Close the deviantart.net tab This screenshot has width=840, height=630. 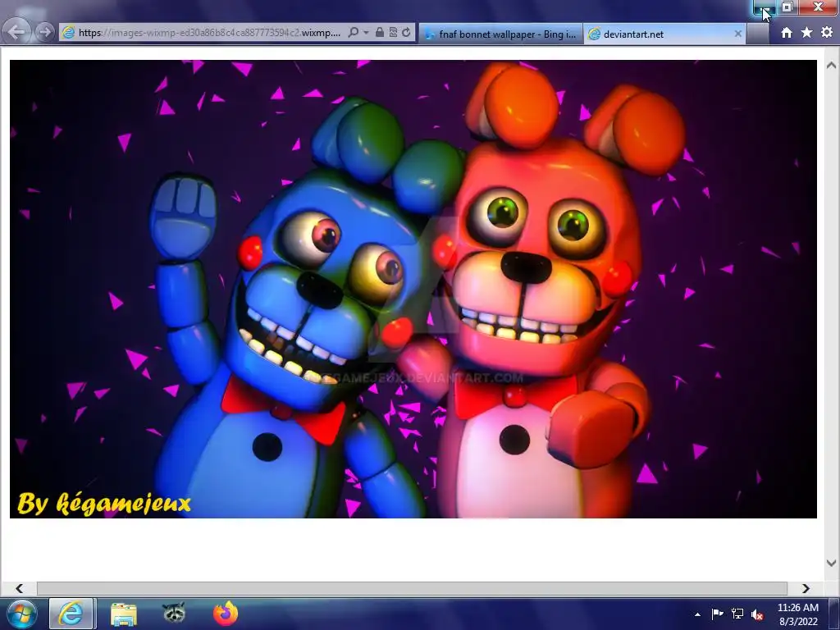[x=737, y=34]
